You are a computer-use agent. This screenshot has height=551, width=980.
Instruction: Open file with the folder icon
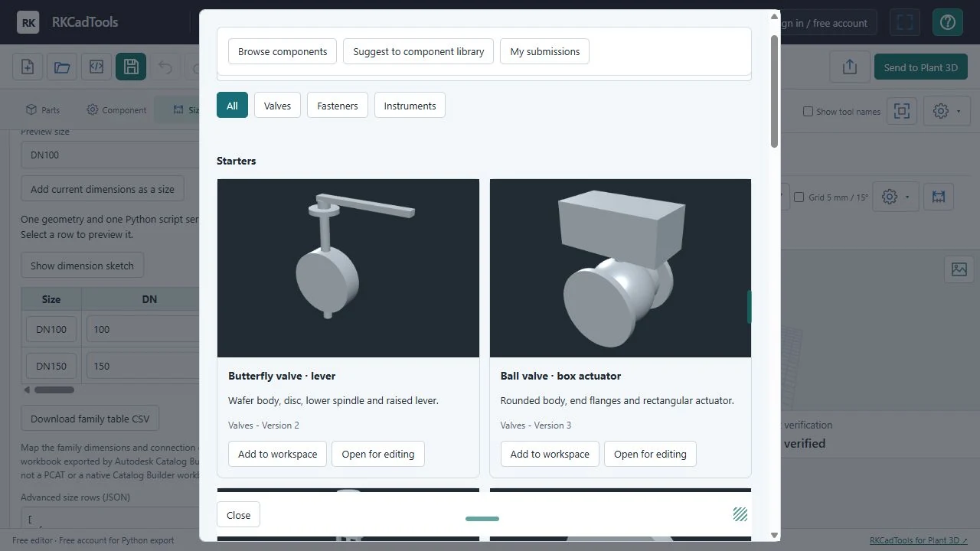[x=62, y=67]
